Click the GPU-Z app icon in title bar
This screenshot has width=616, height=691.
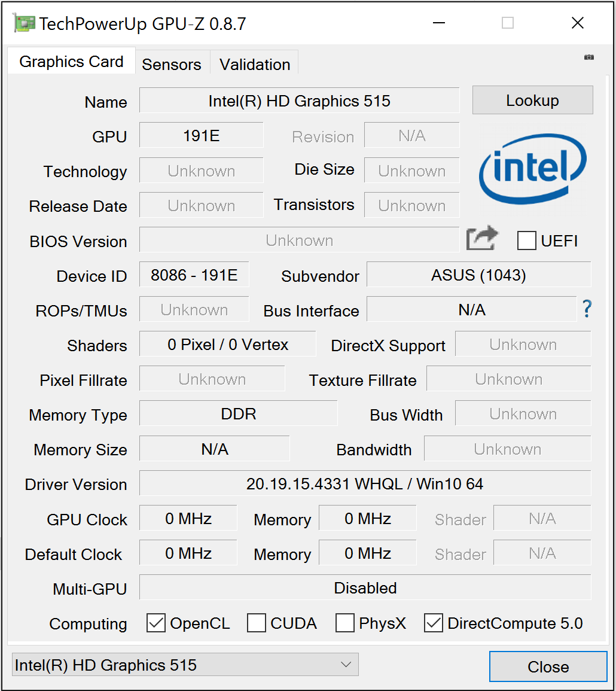(24, 23)
